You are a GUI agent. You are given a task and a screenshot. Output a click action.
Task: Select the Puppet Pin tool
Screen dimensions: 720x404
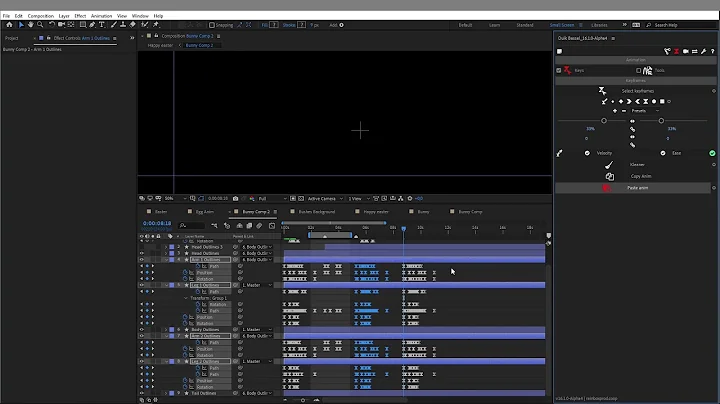coord(156,25)
